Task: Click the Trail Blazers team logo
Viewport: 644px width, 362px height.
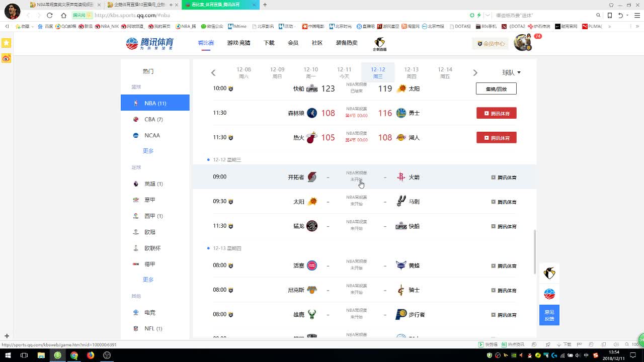Action: point(312,177)
